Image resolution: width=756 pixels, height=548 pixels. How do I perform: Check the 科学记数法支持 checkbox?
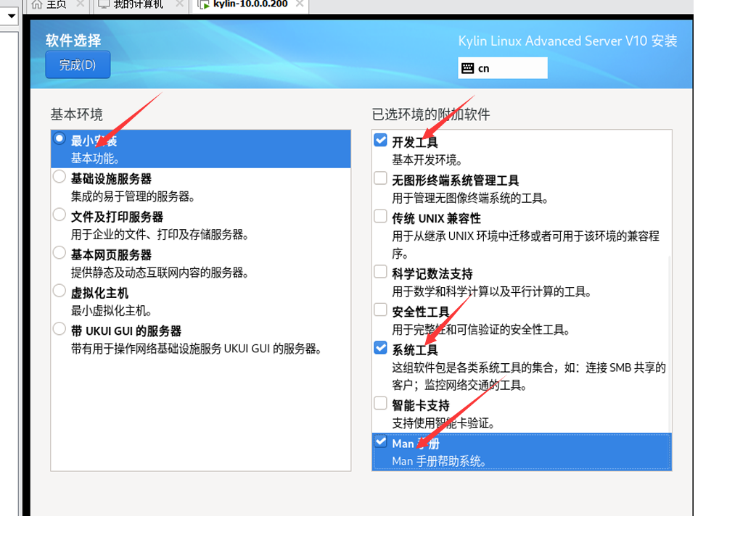tap(380, 272)
